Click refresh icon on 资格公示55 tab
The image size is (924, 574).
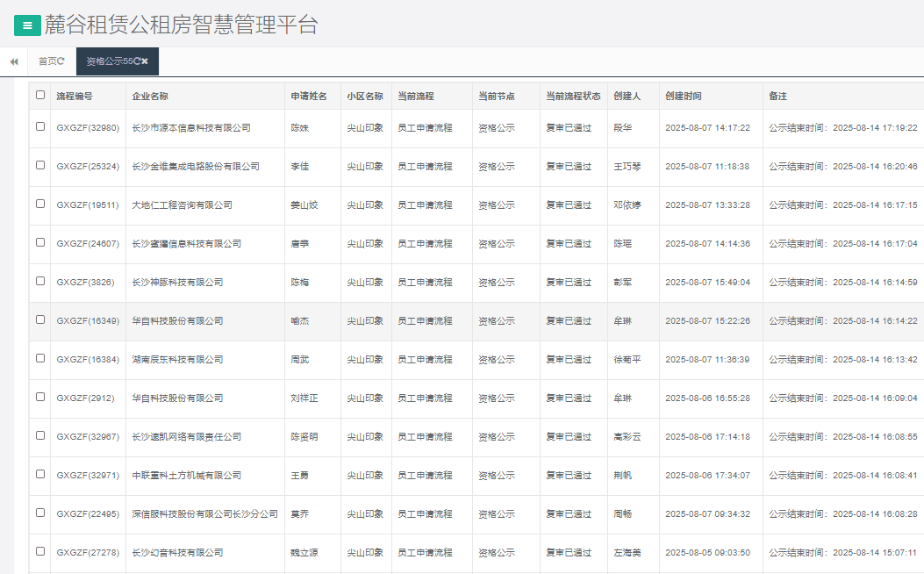(x=137, y=61)
